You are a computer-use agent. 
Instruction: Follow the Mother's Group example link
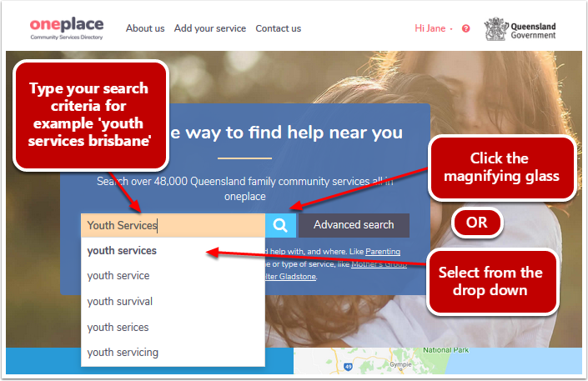coord(379,264)
